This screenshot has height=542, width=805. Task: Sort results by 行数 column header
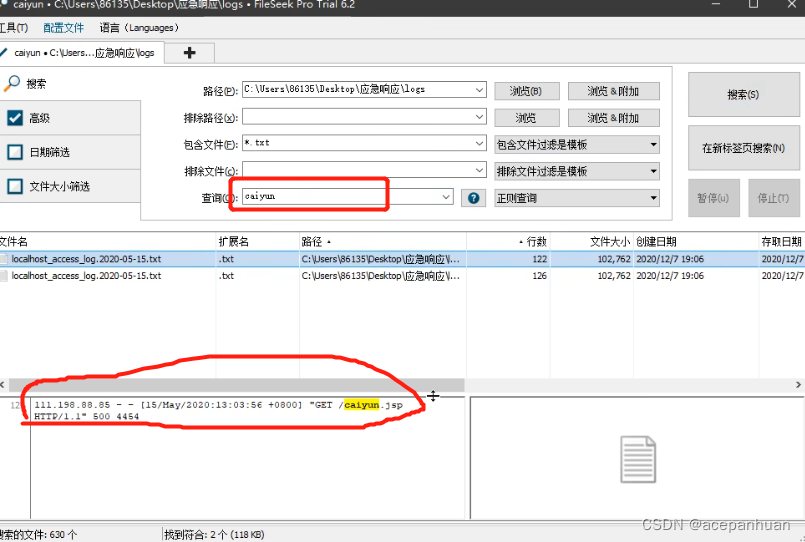[x=508, y=242]
